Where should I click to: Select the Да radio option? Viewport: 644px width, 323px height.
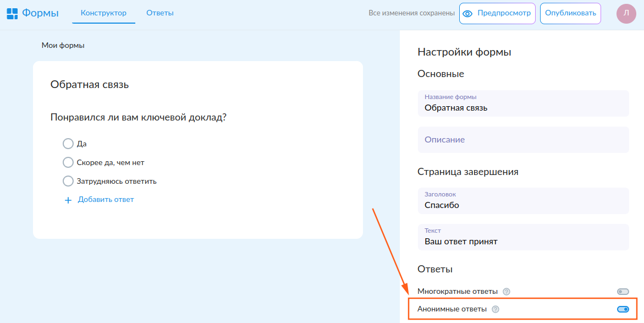coord(68,144)
